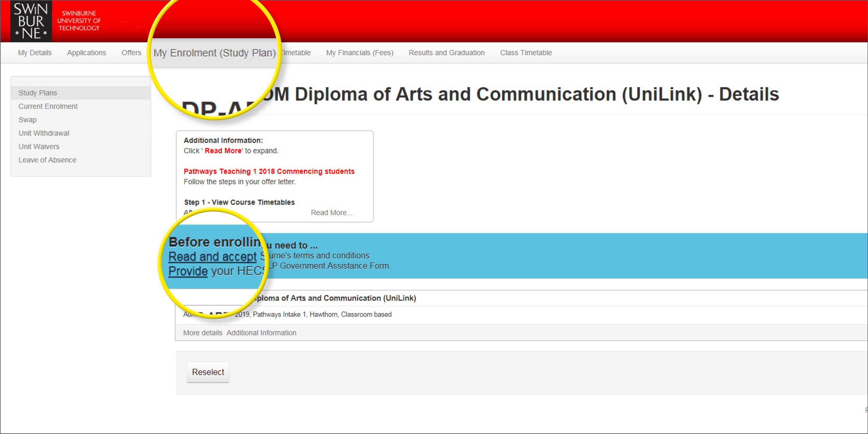This screenshot has height=434, width=868.
Task: Select My Enrolment (Study Plan) tab
Action: pyautogui.click(x=214, y=53)
